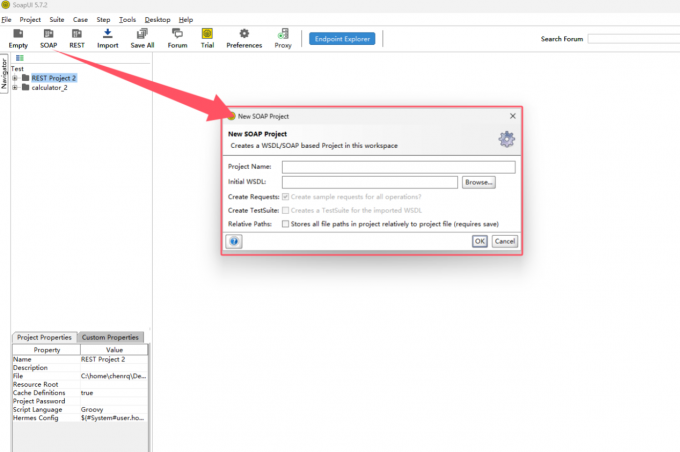Select the Description property row
The image size is (680, 452).
click(80, 367)
